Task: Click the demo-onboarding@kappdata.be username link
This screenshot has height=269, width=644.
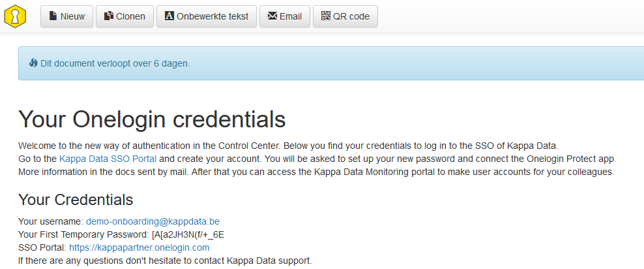Action: [x=157, y=221]
